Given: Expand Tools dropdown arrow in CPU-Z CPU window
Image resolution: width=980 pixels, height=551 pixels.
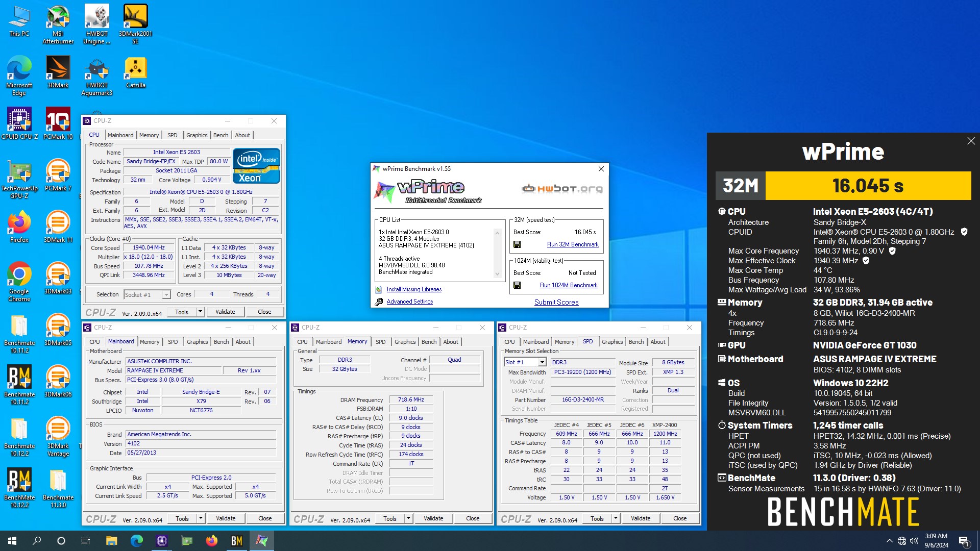Looking at the screenshot, I should point(200,311).
